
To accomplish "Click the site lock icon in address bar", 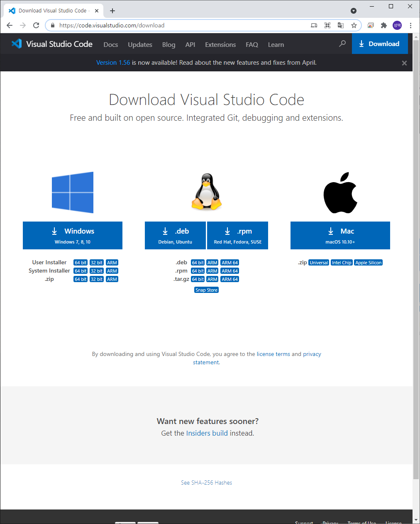I will (x=52, y=25).
